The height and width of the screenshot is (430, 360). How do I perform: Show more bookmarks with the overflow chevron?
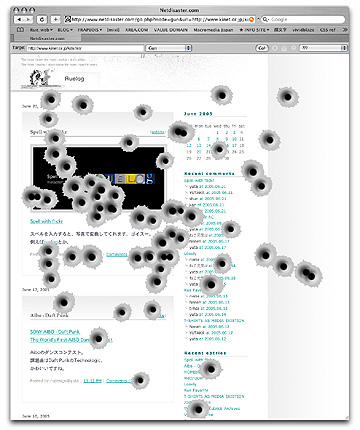345,30
